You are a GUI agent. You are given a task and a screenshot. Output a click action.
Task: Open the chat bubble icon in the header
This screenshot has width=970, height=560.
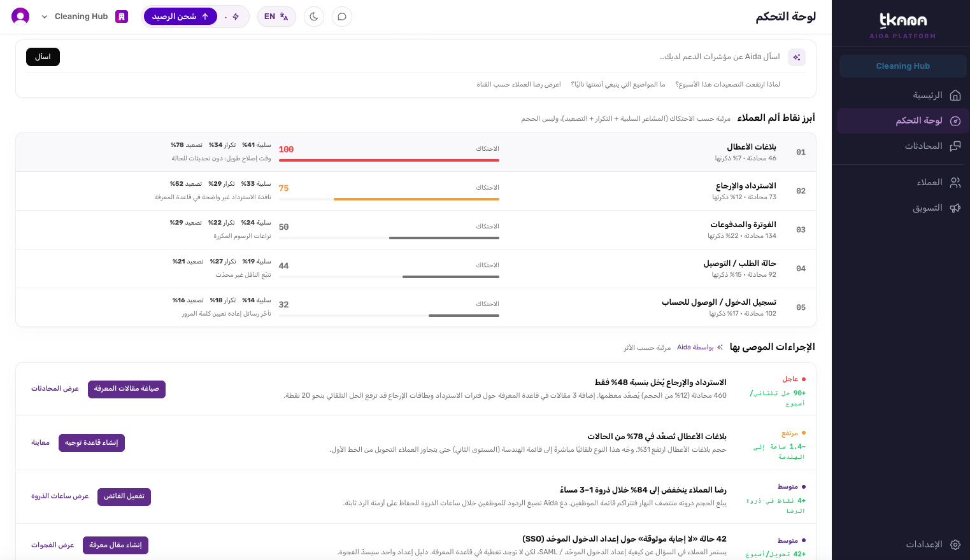[x=342, y=17]
